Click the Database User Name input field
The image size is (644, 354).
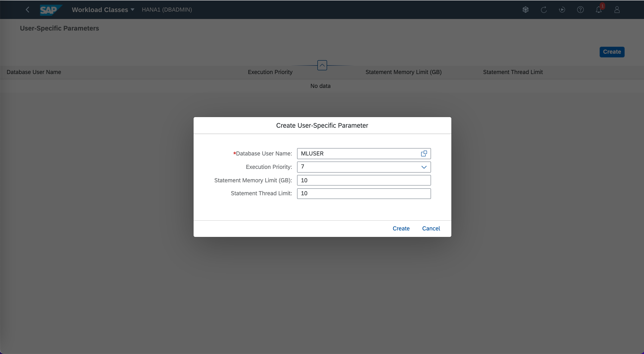point(359,153)
